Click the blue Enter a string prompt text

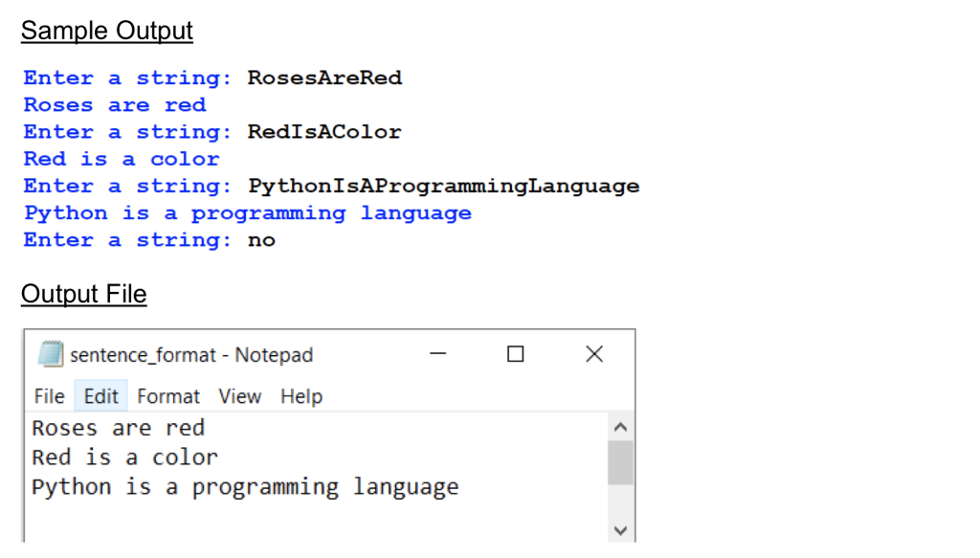tap(124, 78)
